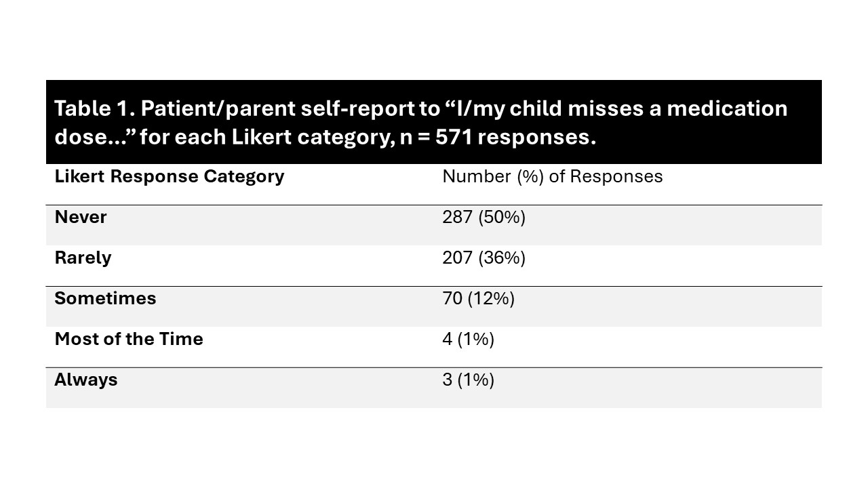Click the "Sometimes" row label
The height and width of the screenshot is (488, 868).
click(105, 298)
